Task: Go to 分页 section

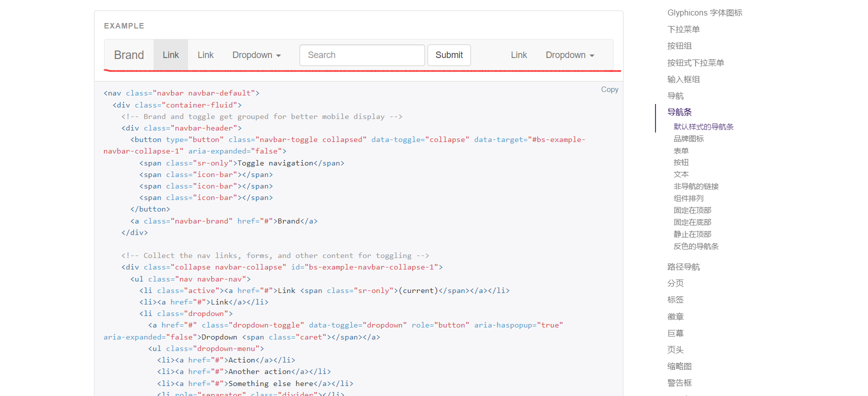Action: tap(675, 283)
